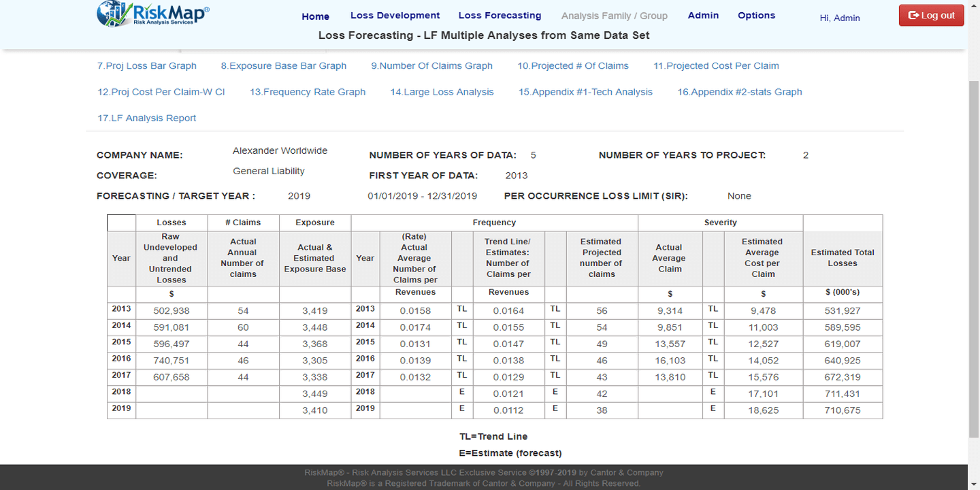Select company name Alexander Worldwide
This screenshot has height=490, width=980.
point(280,150)
